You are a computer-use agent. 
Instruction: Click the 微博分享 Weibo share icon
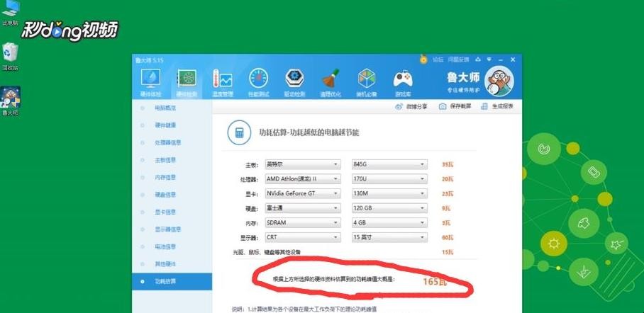tap(399, 106)
